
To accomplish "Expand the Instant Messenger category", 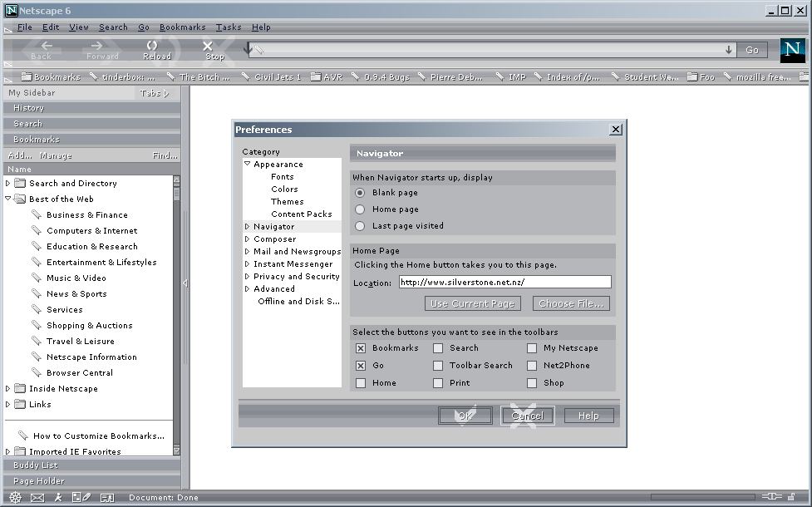I will point(248,263).
